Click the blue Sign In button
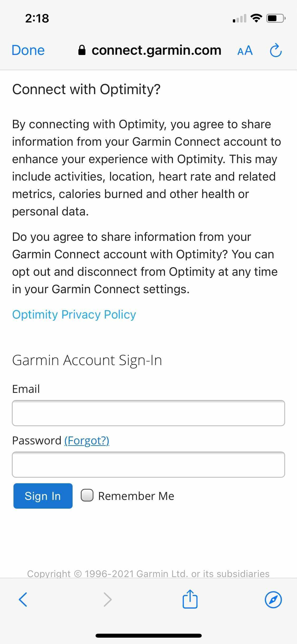The width and height of the screenshot is (297, 644). pyautogui.click(x=43, y=496)
